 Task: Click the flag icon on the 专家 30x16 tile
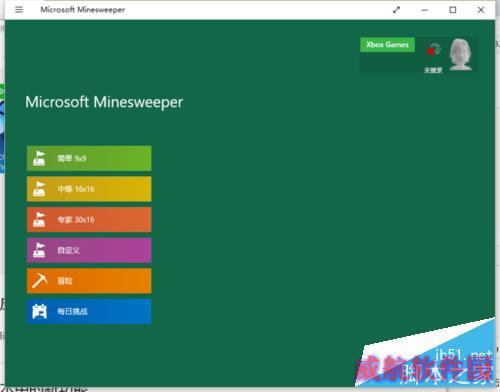point(39,220)
